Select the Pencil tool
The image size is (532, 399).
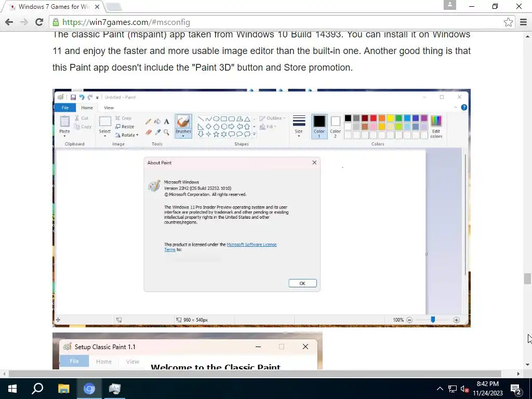tap(148, 122)
